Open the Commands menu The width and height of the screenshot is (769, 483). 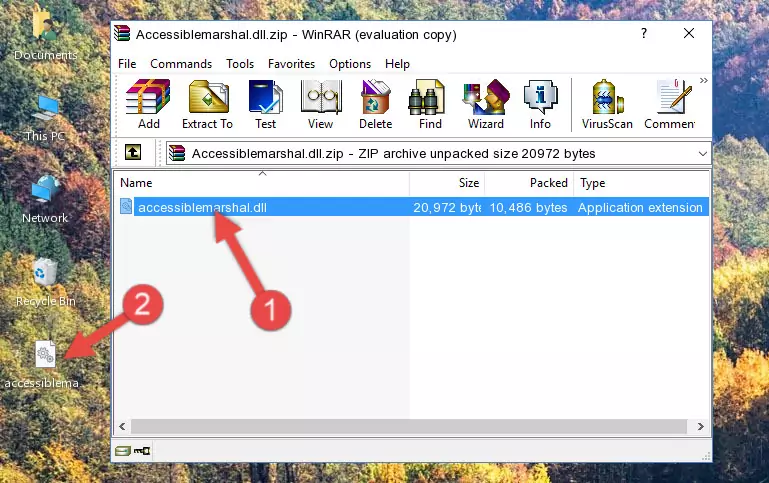[181, 64]
